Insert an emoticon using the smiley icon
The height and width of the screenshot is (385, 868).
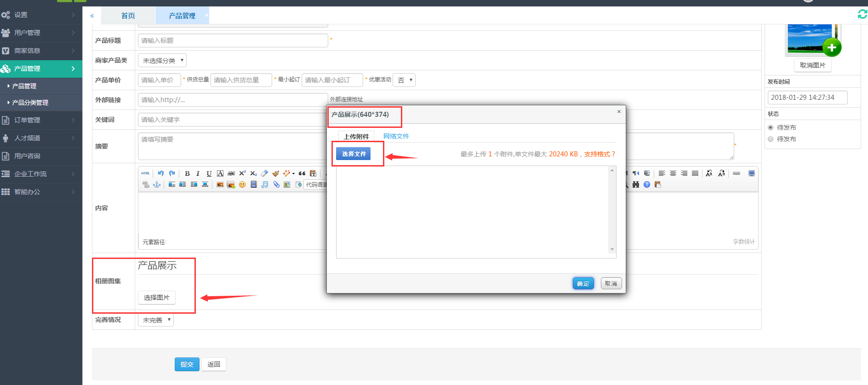click(242, 184)
